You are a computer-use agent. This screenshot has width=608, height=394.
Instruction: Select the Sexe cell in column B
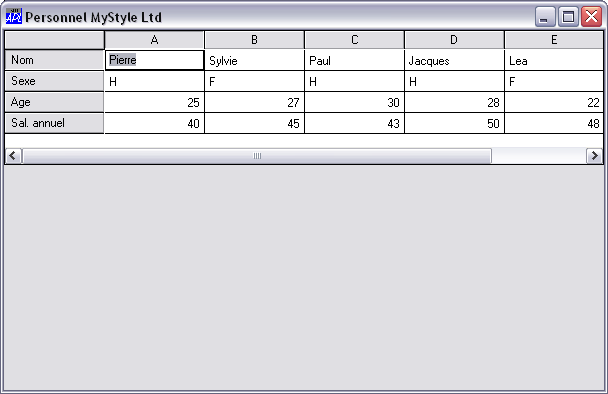tap(254, 81)
